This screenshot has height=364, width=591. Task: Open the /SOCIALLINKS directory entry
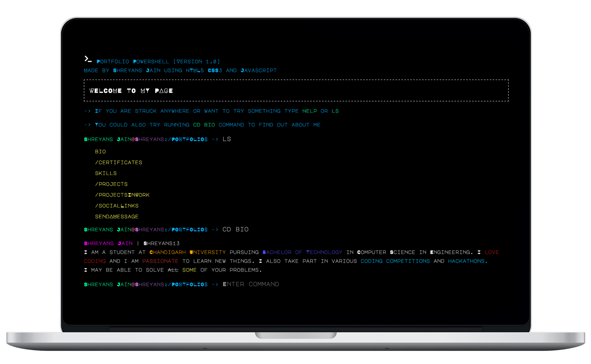[x=117, y=206]
